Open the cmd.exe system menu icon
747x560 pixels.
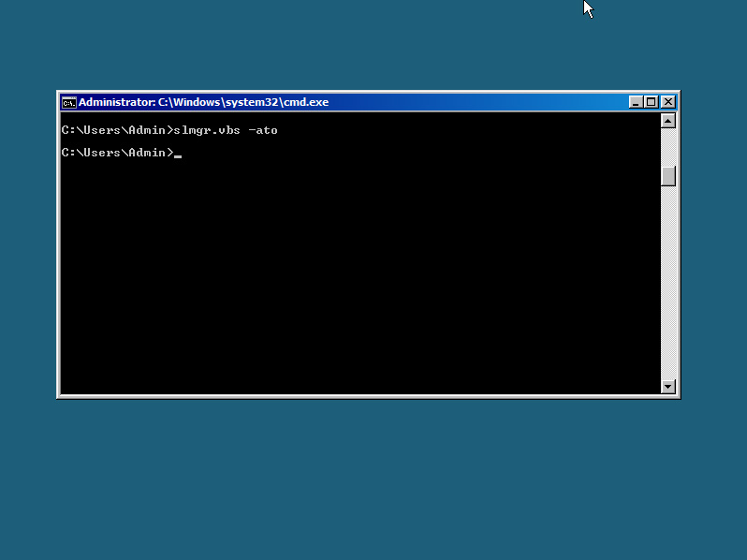(69, 102)
